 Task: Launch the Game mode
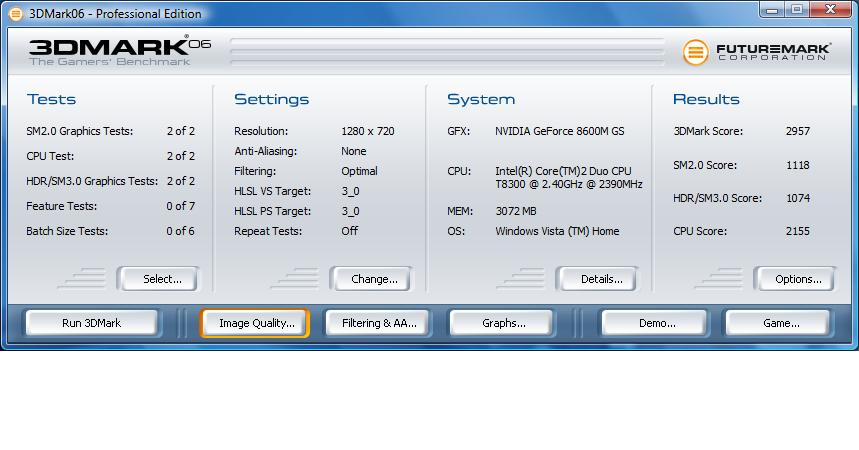778,323
